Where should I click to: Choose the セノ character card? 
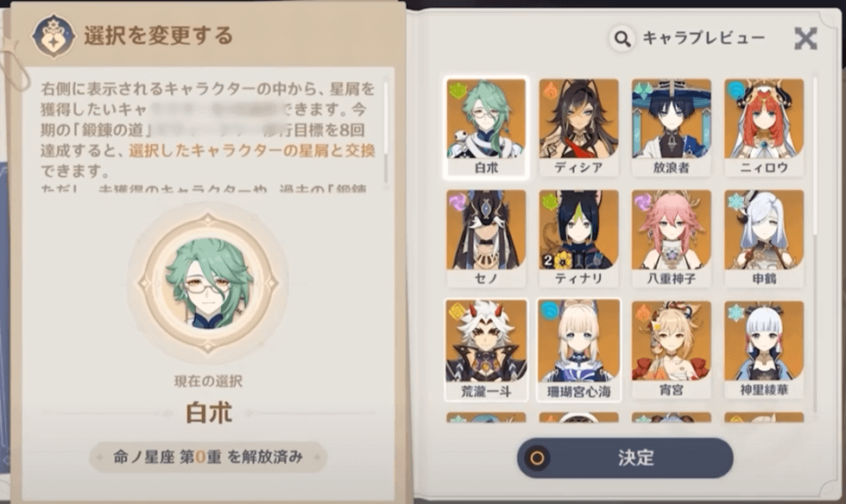pyautogui.click(x=485, y=238)
